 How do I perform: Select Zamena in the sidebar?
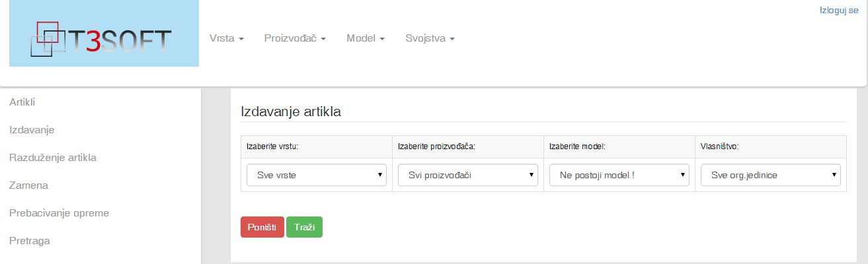click(x=28, y=185)
